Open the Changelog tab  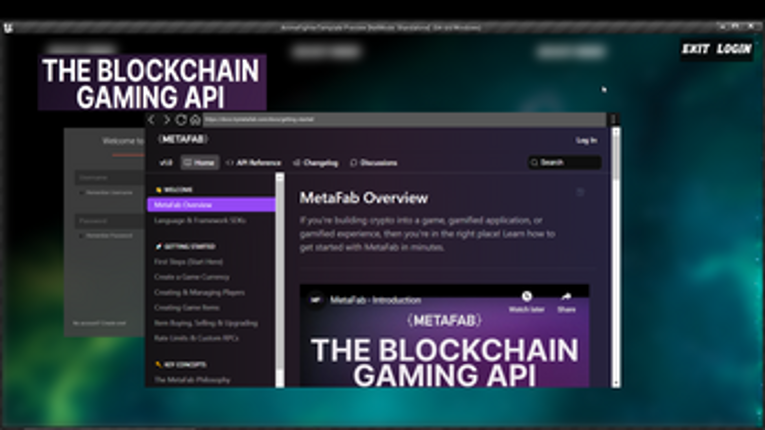pyautogui.click(x=316, y=163)
